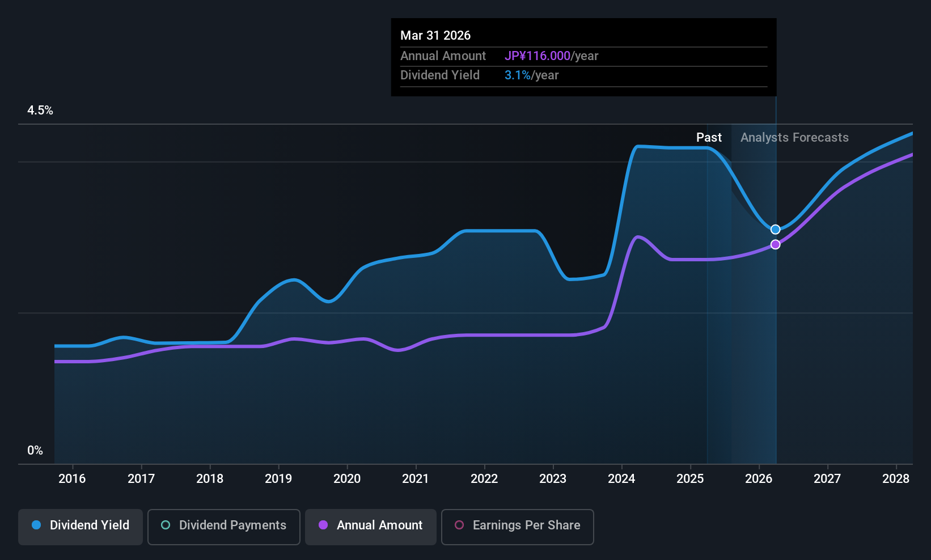931x560 pixels.
Task: Click the Analysts Forecasts label
Action: 794,138
